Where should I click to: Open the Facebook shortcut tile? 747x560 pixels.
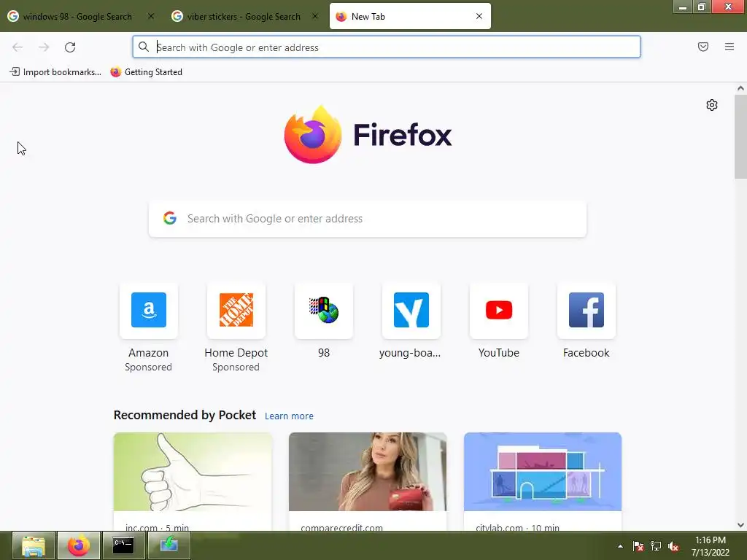587,311
